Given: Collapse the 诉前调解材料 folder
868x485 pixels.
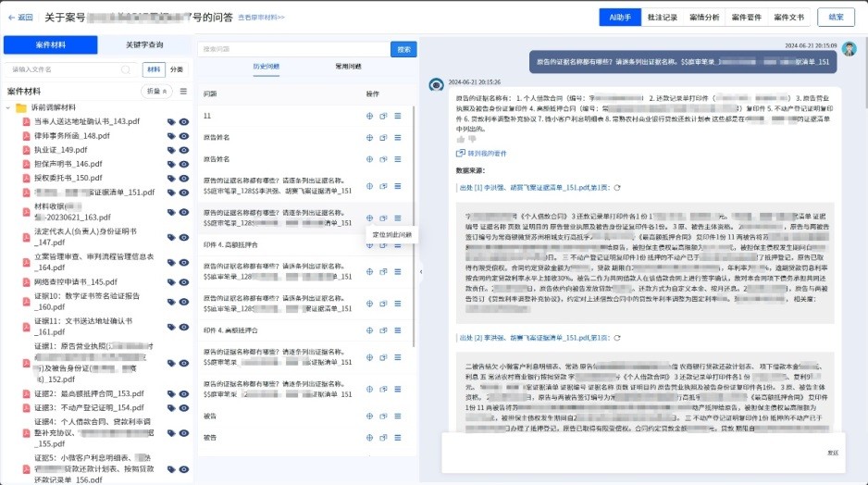Looking at the screenshot, I should tap(8, 107).
